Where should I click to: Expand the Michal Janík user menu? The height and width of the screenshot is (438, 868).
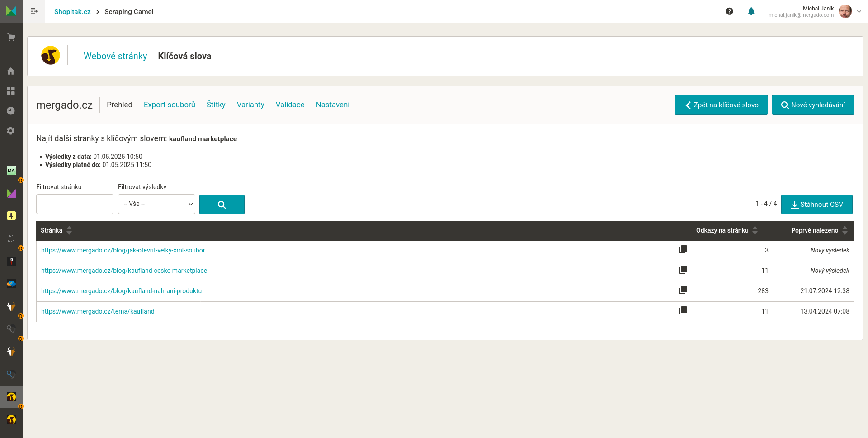859,11
